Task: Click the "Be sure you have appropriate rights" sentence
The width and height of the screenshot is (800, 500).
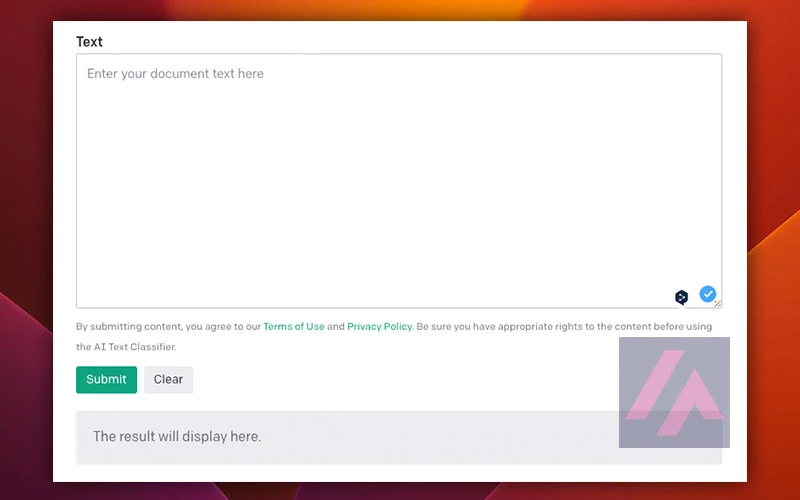Action: pyautogui.click(x=564, y=327)
